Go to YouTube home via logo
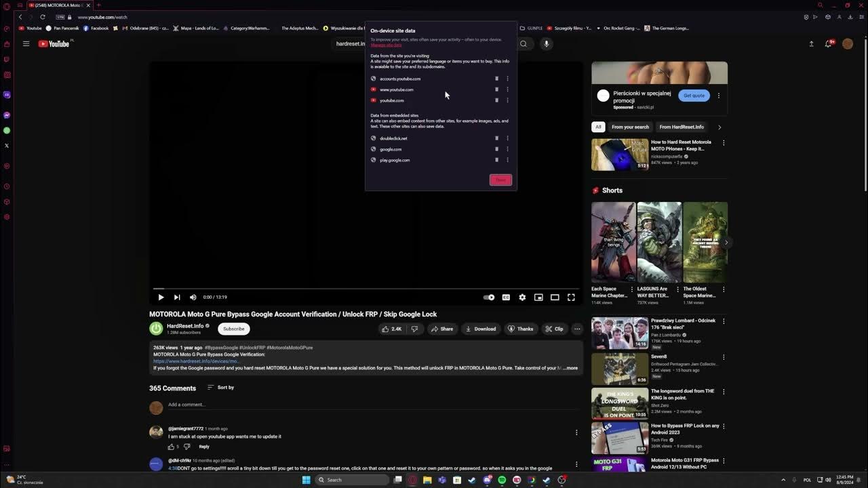The image size is (868, 488). coord(55,44)
